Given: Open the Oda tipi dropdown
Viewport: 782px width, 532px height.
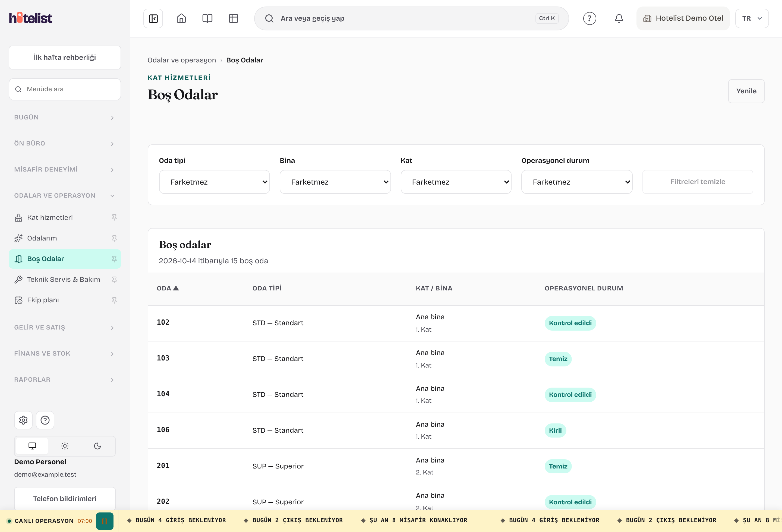Looking at the screenshot, I should click(214, 182).
